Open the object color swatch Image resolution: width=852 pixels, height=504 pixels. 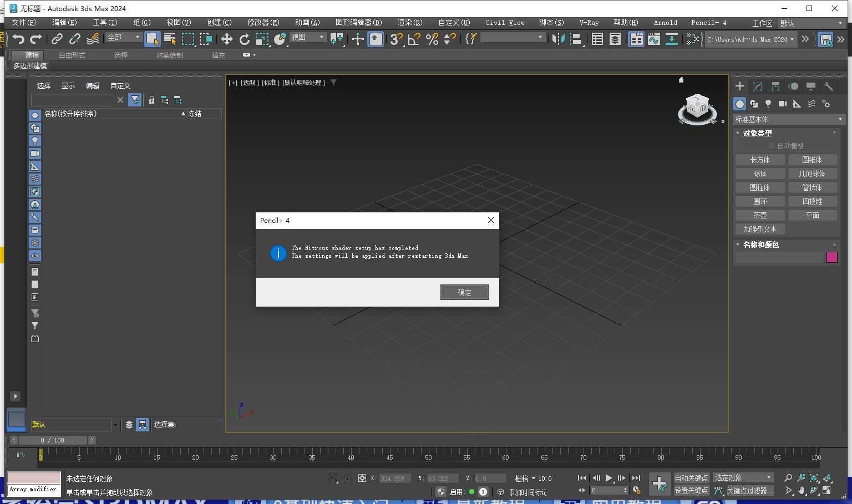click(831, 257)
